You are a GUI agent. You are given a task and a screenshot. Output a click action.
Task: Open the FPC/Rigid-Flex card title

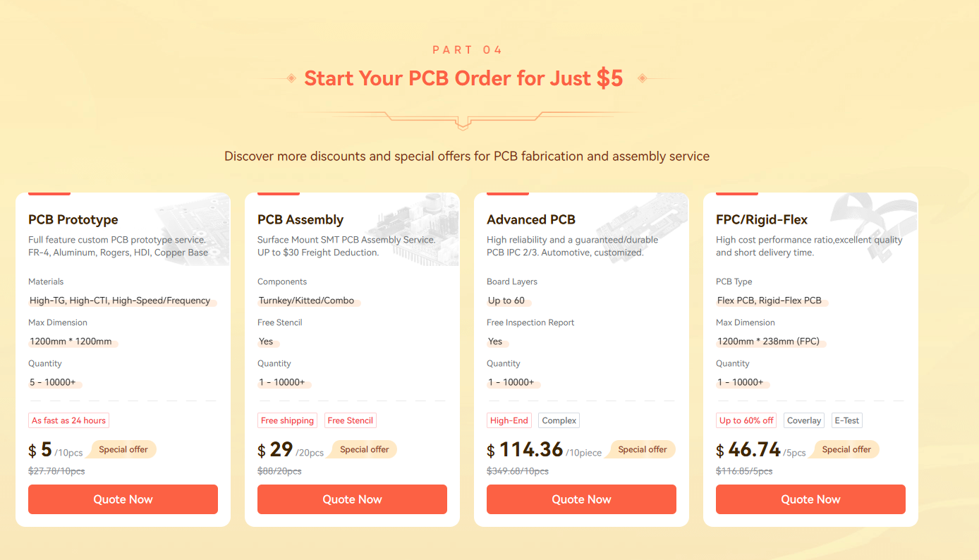click(x=762, y=219)
